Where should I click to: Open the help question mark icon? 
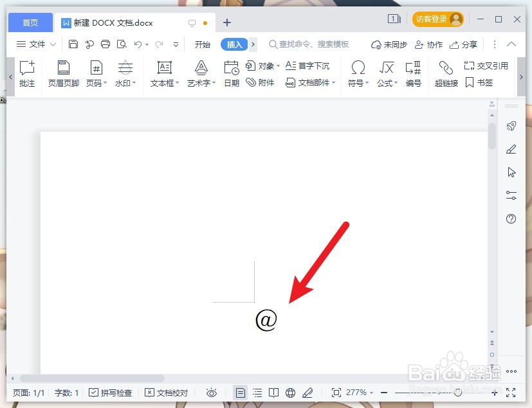coord(511,219)
